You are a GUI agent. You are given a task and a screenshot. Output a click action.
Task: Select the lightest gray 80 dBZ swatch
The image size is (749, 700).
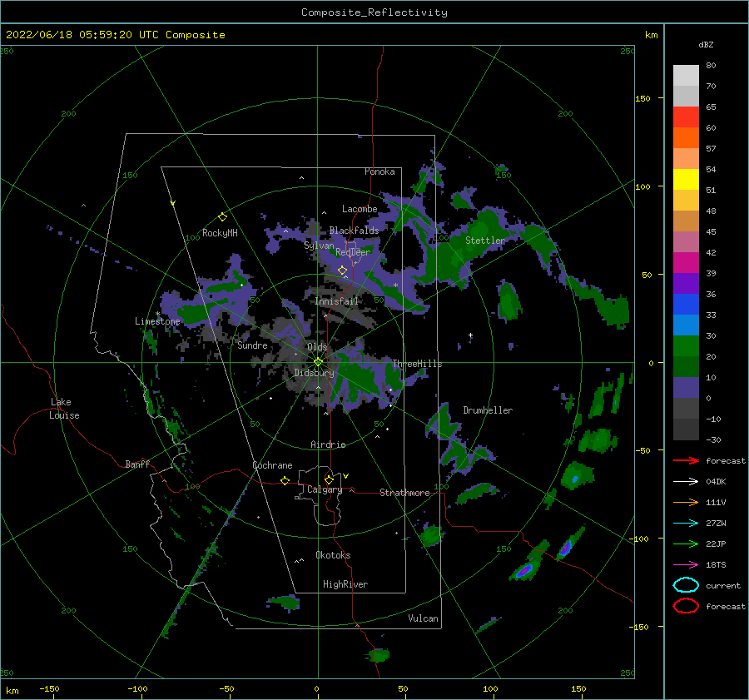686,75
